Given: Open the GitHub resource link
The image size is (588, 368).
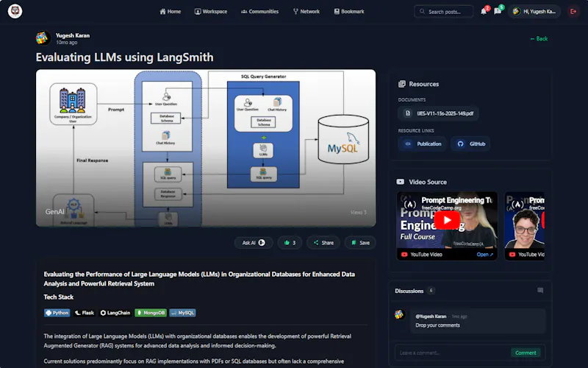Looking at the screenshot, I should click(470, 144).
